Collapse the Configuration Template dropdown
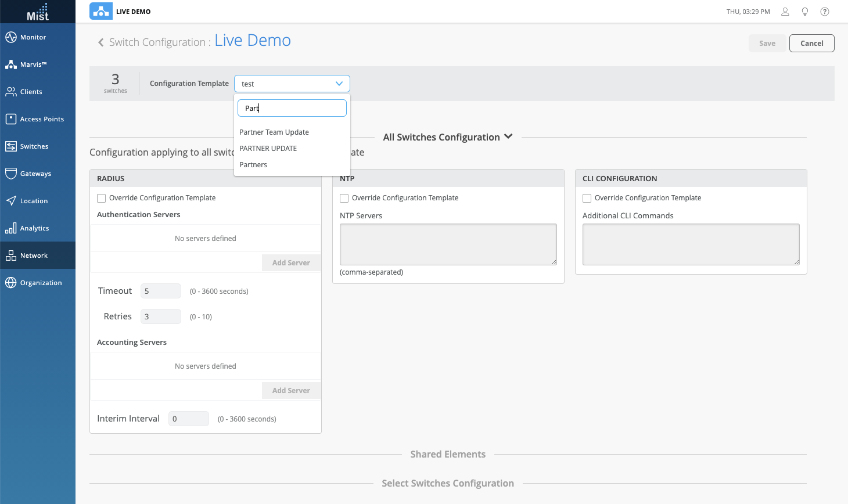The width and height of the screenshot is (848, 504). [x=339, y=84]
